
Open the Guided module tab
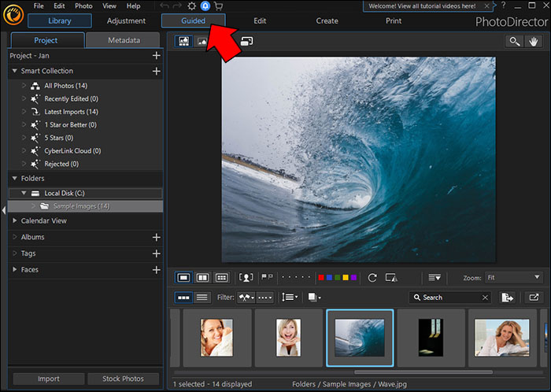193,20
